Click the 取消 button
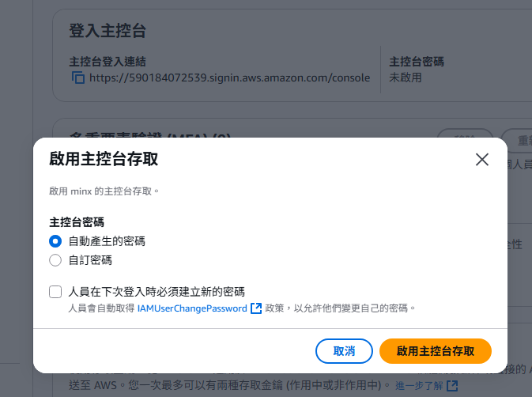Viewport: 532px width, 397px height. coord(344,351)
